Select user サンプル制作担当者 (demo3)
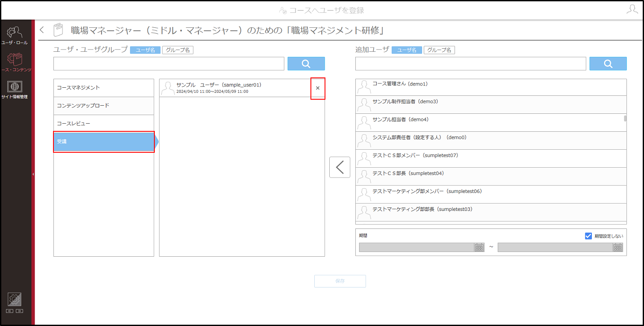Image resolution: width=644 pixels, height=326 pixels. click(491, 104)
